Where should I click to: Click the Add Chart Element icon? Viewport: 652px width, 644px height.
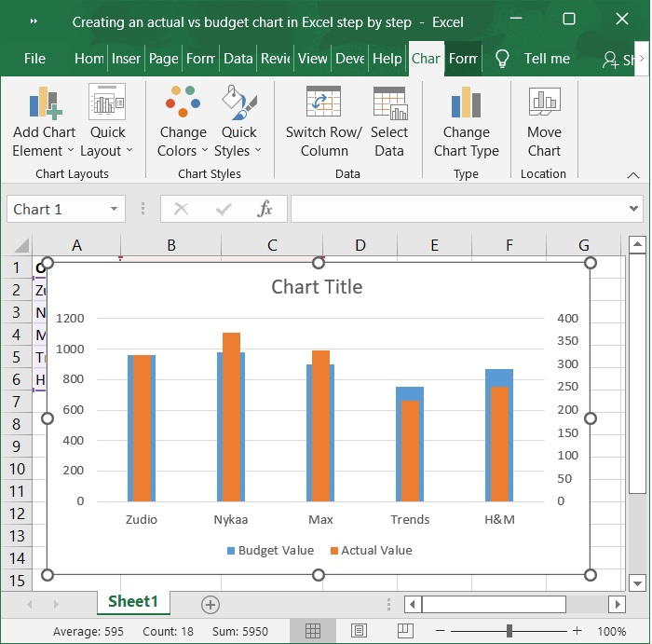pyautogui.click(x=44, y=104)
